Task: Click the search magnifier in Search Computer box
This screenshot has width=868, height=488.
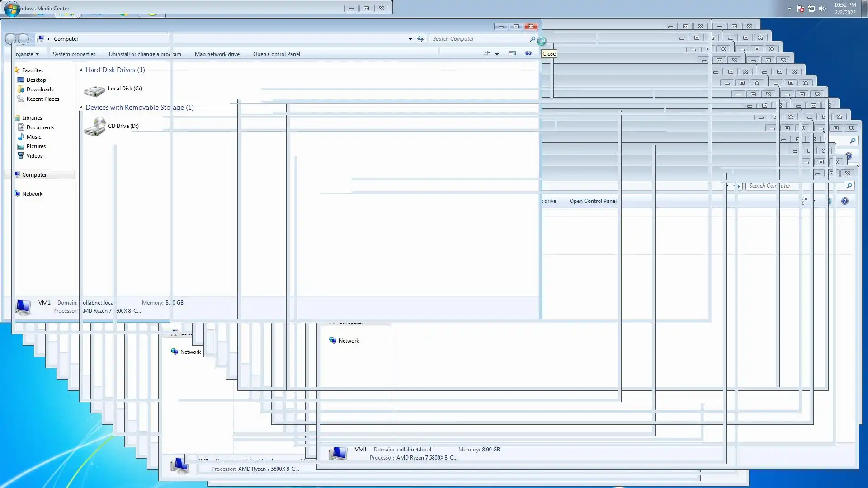Action: [x=533, y=39]
